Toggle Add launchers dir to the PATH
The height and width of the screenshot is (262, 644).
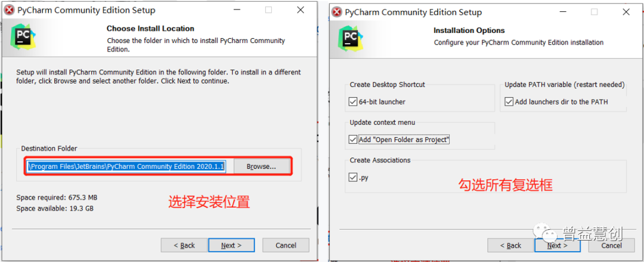[509, 101]
